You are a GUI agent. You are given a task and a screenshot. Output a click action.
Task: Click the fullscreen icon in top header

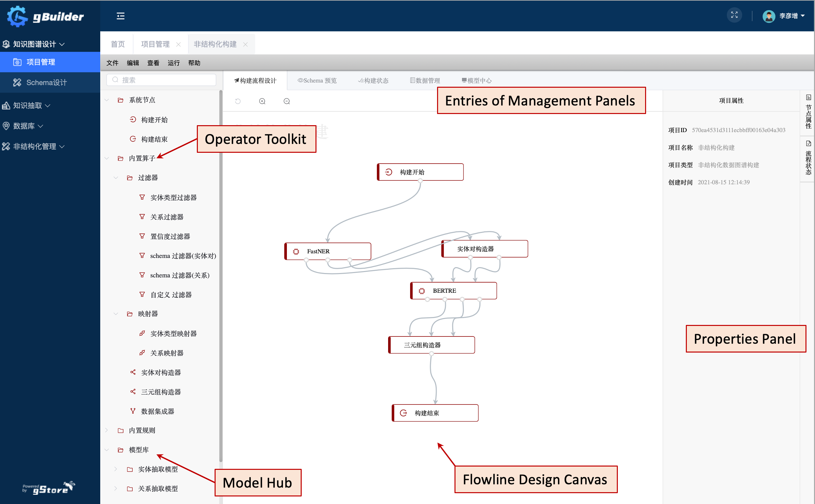tap(734, 15)
